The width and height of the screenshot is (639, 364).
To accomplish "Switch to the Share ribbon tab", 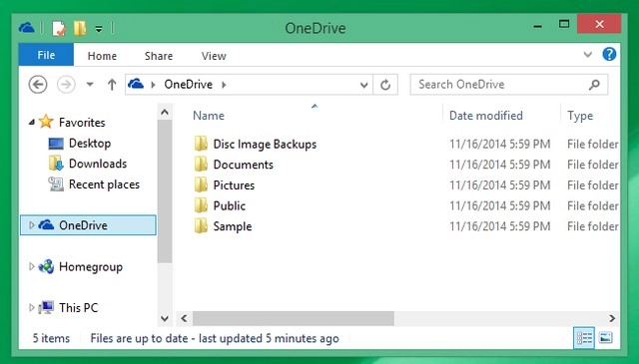I will point(159,56).
